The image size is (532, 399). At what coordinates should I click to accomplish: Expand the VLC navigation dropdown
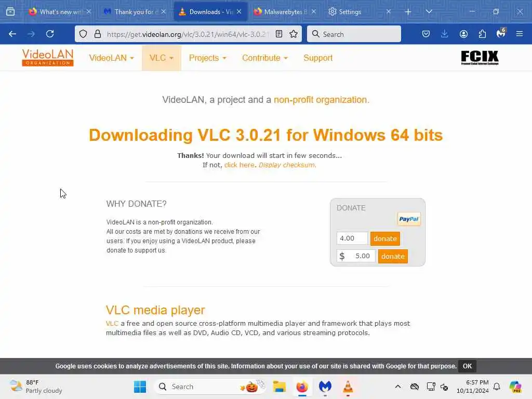click(x=162, y=58)
